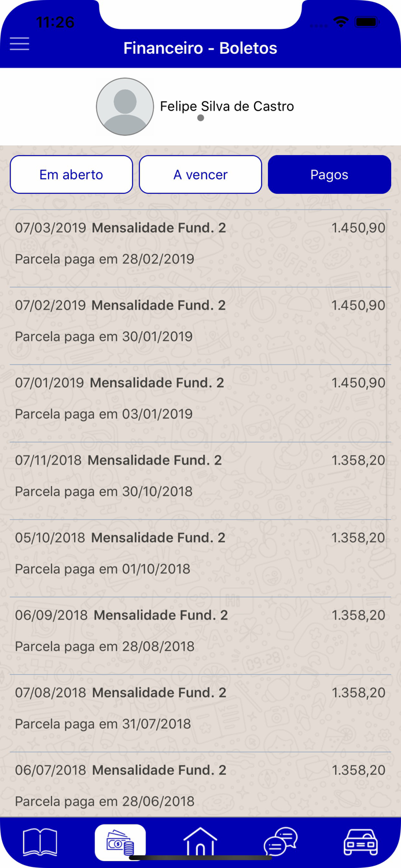Open the chat messages icon
This screenshot has height=868, width=401.
pyautogui.click(x=281, y=842)
